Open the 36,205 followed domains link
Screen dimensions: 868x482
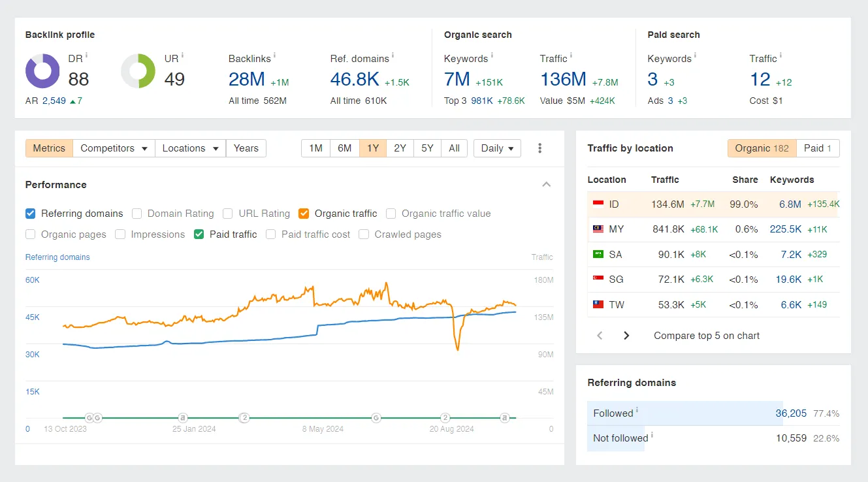click(790, 413)
